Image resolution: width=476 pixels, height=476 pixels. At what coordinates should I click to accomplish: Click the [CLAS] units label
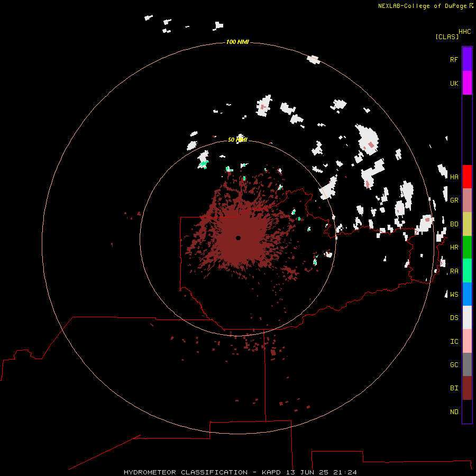[447, 36]
